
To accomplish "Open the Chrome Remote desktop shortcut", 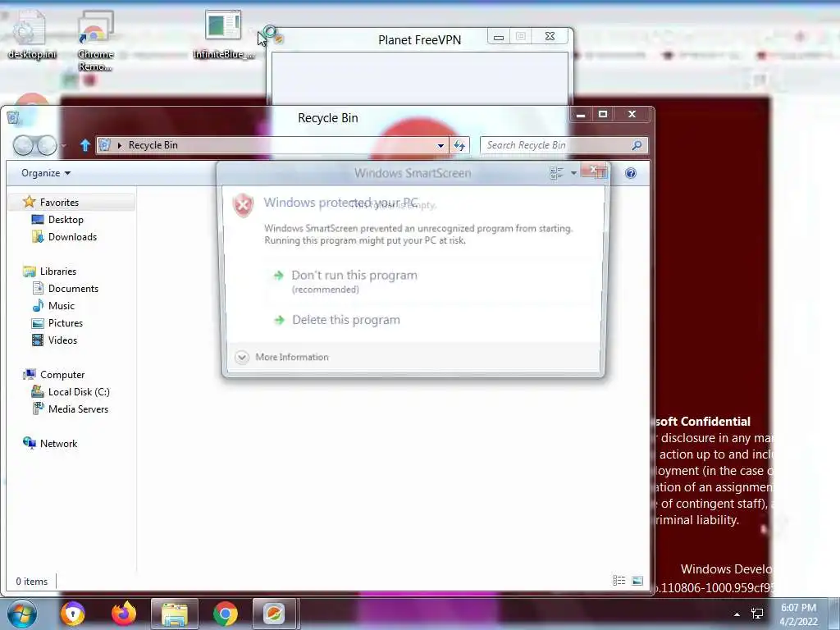I will (x=95, y=40).
